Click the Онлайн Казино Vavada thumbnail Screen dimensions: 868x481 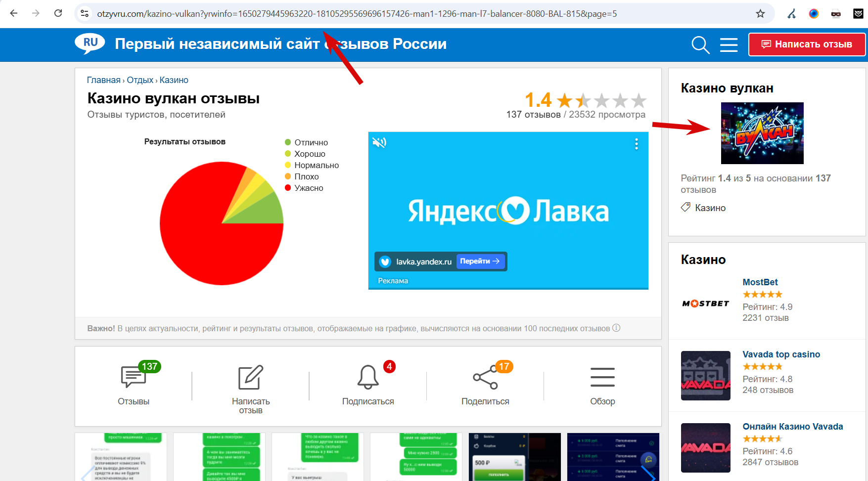pyautogui.click(x=706, y=448)
